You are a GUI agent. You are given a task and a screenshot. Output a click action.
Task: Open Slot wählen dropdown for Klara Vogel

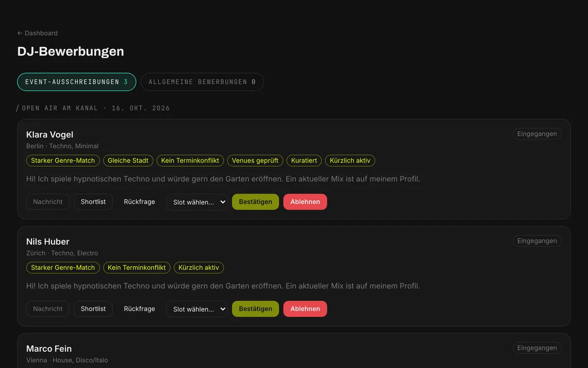(x=197, y=202)
